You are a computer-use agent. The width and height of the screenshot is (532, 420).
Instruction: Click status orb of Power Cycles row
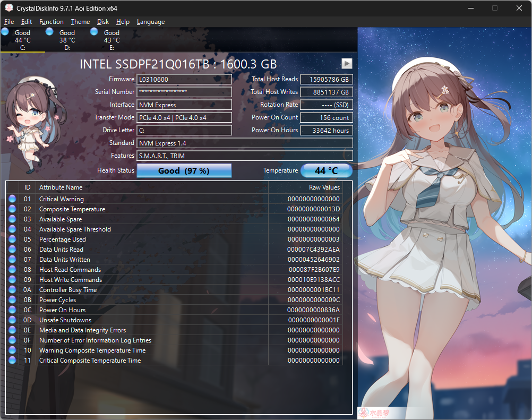point(12,299)
